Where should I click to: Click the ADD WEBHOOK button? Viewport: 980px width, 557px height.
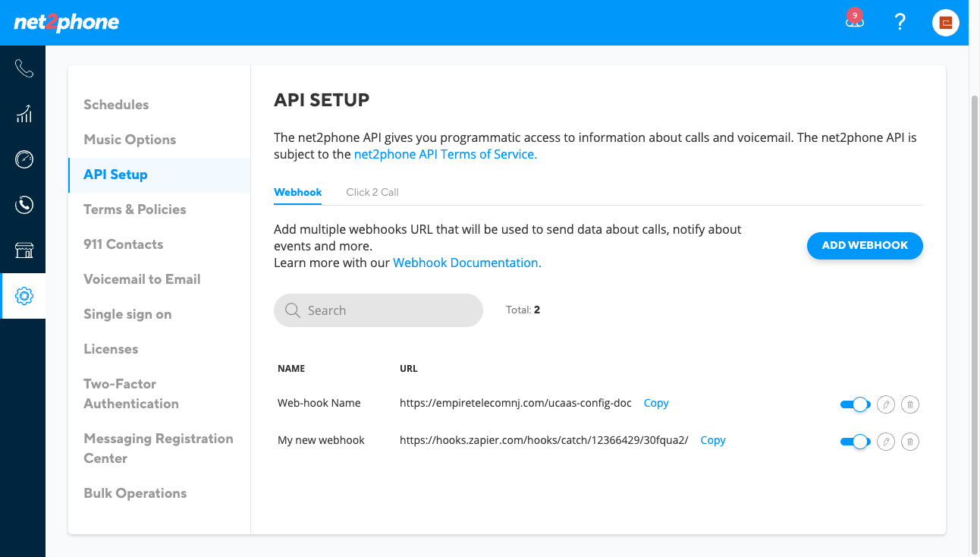(x=865, y=246)
